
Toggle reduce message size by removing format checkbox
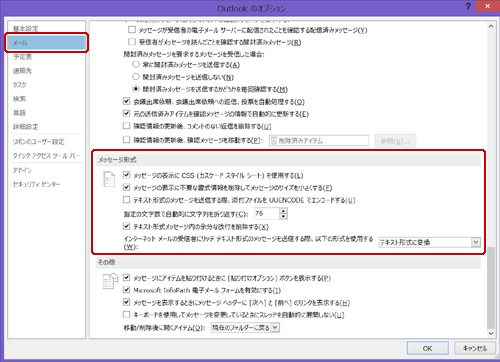(126, 187)
